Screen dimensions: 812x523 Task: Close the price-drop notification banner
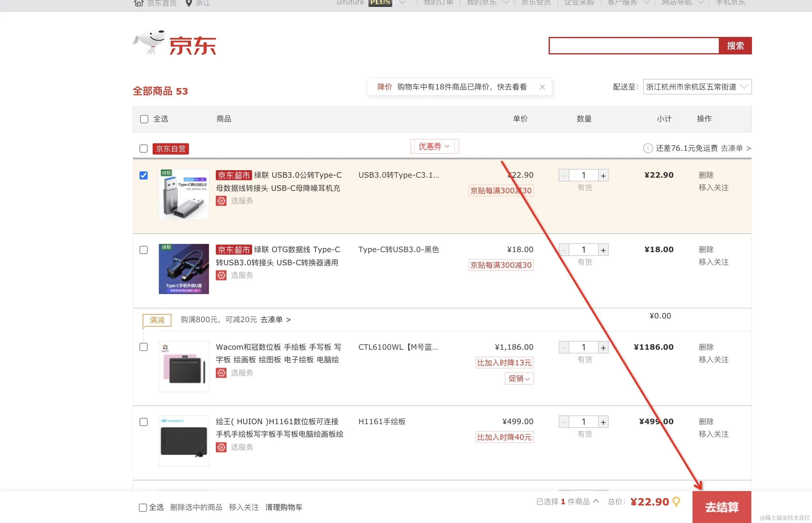(542, 87)
